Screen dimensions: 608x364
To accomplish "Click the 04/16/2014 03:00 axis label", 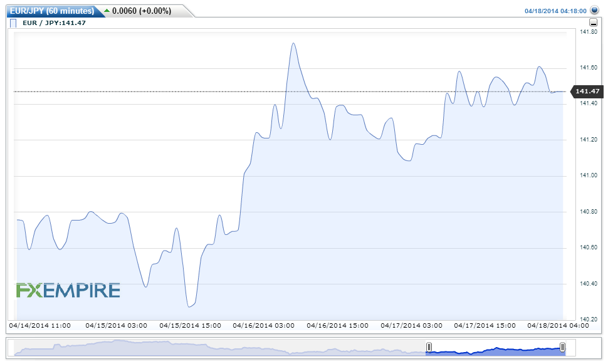I will click(264, 326).
